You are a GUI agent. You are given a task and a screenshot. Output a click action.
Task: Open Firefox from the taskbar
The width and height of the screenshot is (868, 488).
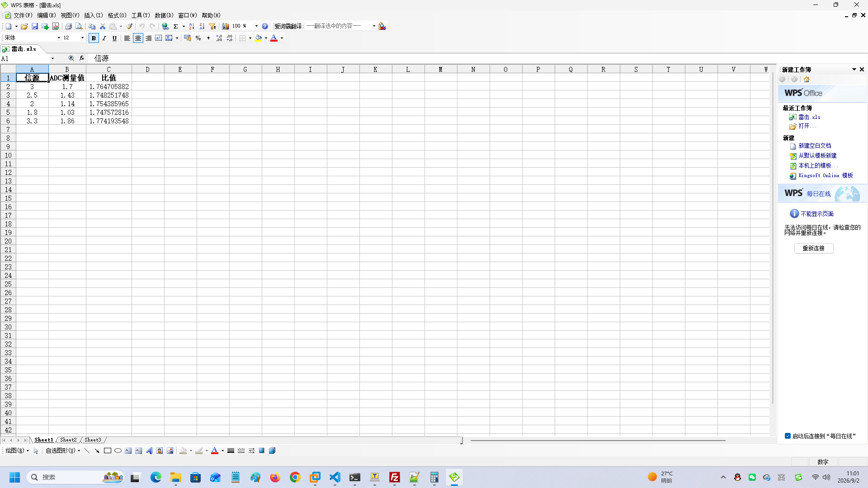tap(275, 477)
